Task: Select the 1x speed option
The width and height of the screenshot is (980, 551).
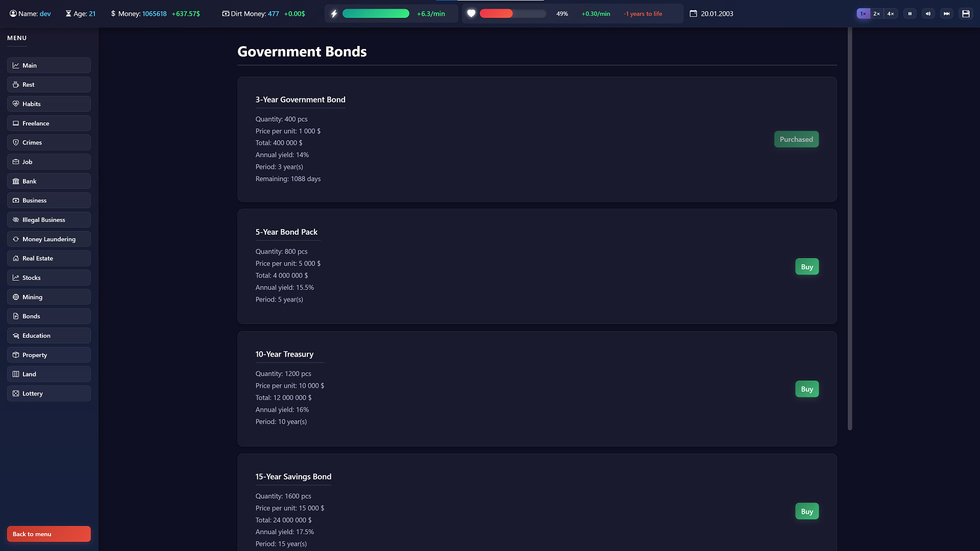Action: click(x=863, y=14)
